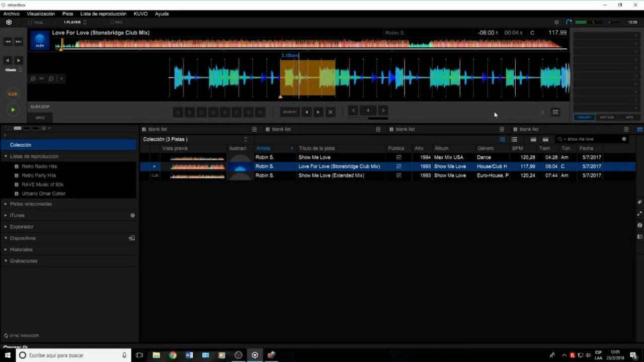Hit the orange CUE button
This screenshot has height=362, width=644.
13,94
